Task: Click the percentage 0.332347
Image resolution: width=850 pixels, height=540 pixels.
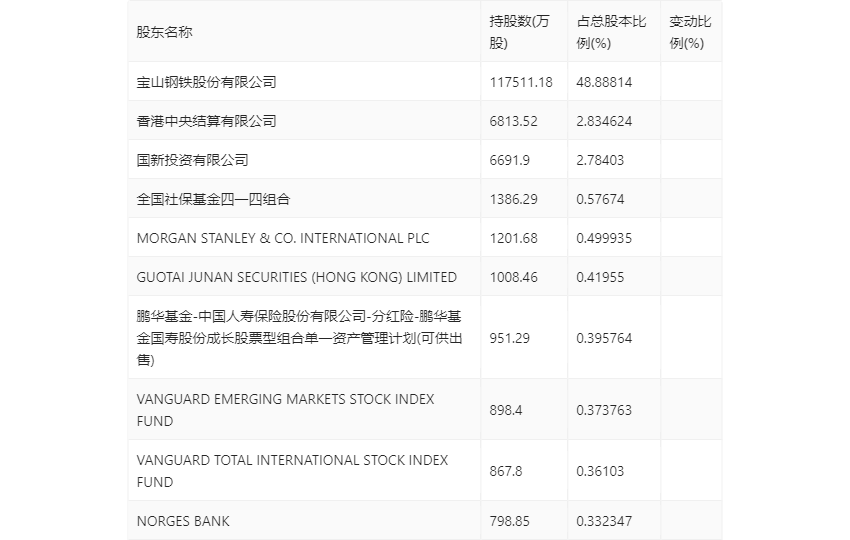Action: 604,521
